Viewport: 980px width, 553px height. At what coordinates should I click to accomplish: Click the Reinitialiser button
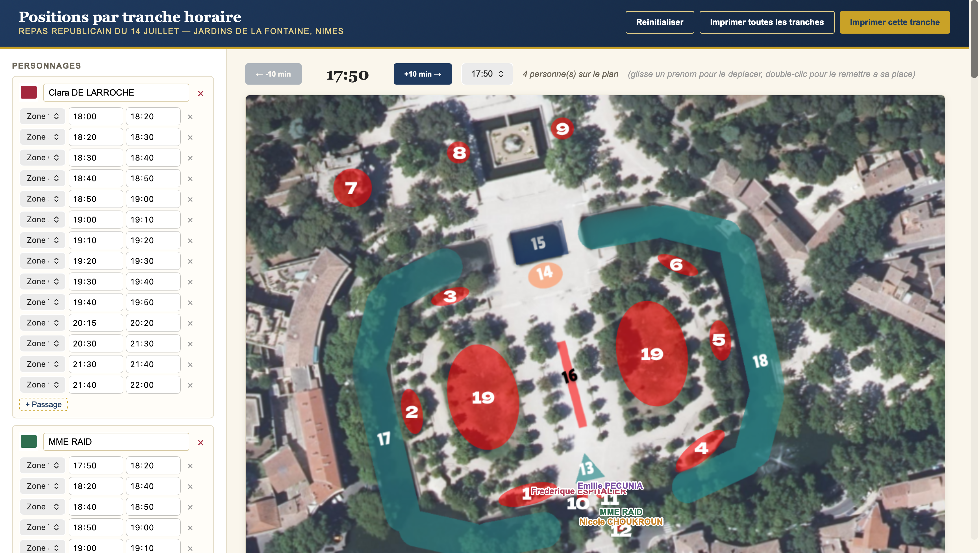pyautogui.click(x=660, y=22)
